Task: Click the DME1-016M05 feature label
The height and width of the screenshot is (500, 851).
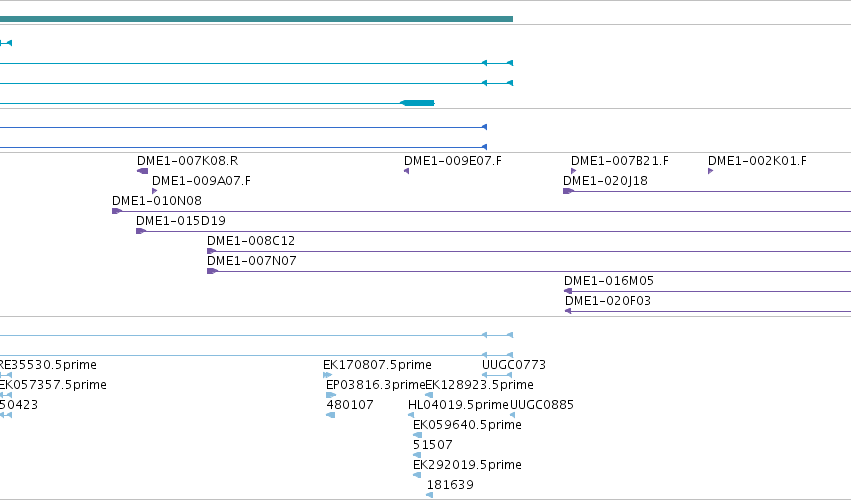Action: pos(609,281)
